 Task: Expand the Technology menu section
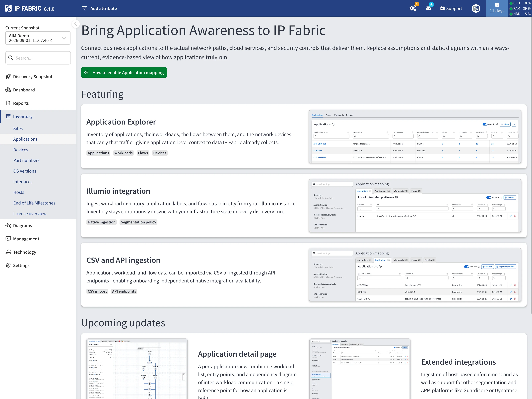pos(38,252)
